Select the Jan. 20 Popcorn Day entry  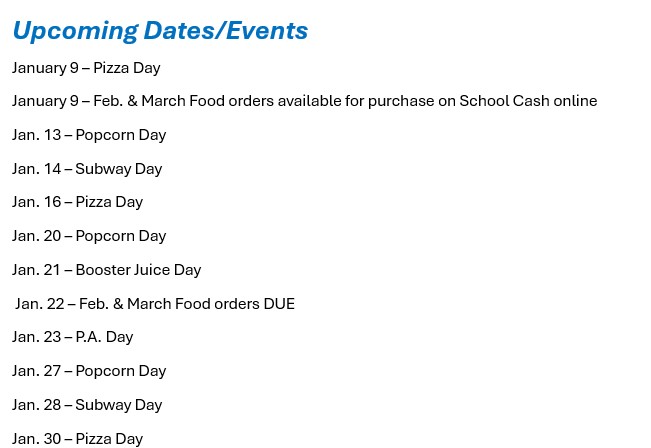pos(89,236)
